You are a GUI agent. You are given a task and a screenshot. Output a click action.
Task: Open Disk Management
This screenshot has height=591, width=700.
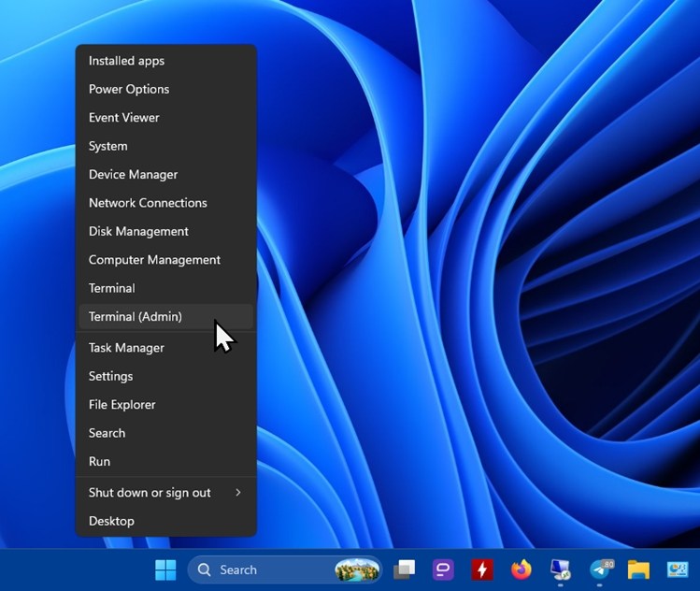pyautogui.click(x=166, y=231)
